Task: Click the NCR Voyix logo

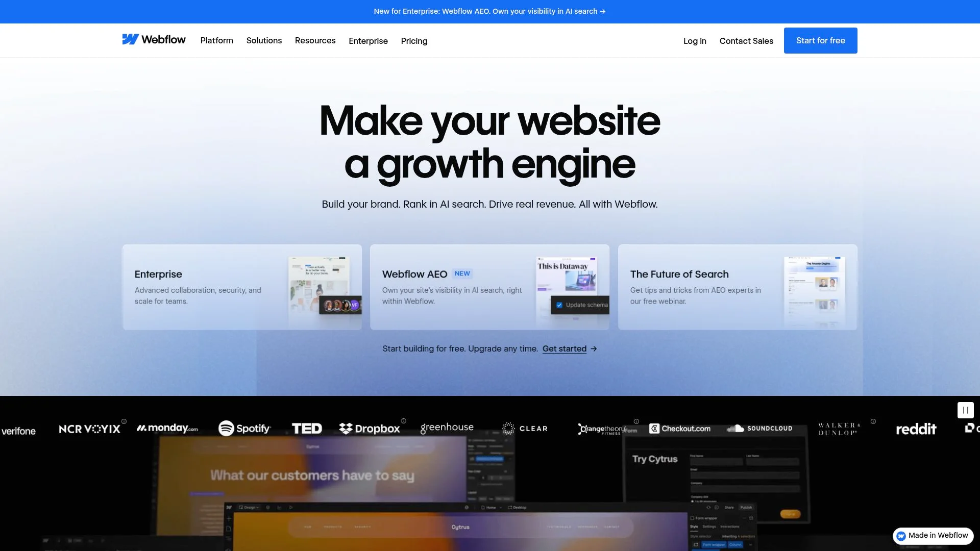Action: pyautogui.click(x=89, y=429)
